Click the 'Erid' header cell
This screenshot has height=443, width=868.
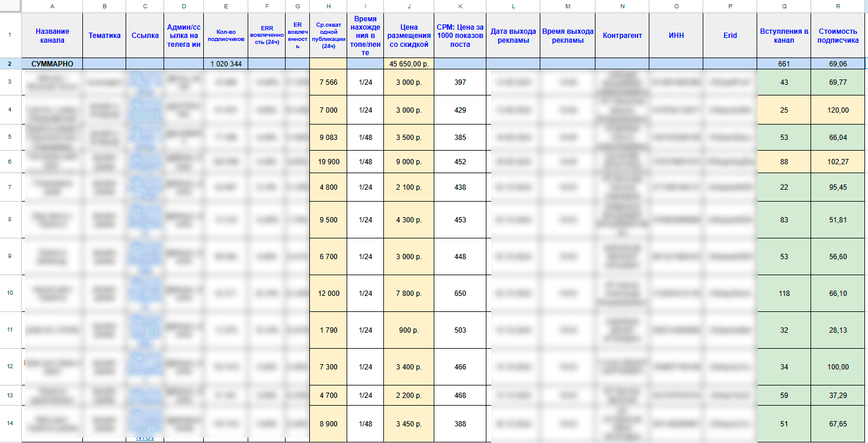click(x=731, y=36)
